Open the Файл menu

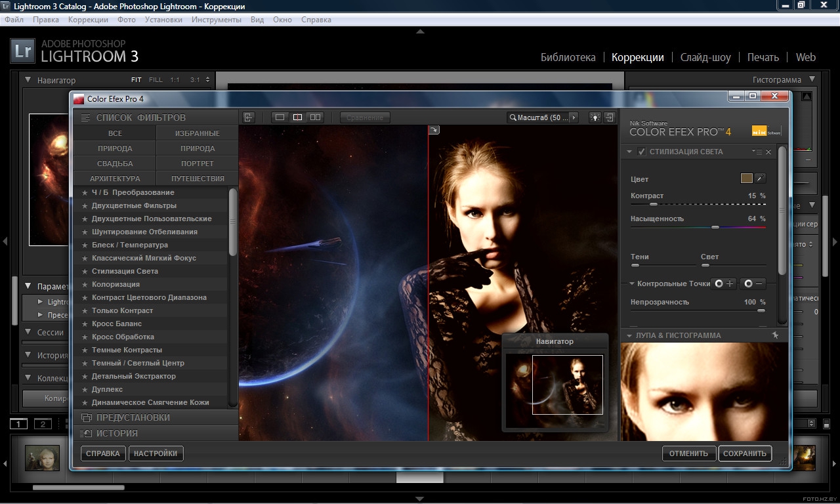(x=14, y=20)
